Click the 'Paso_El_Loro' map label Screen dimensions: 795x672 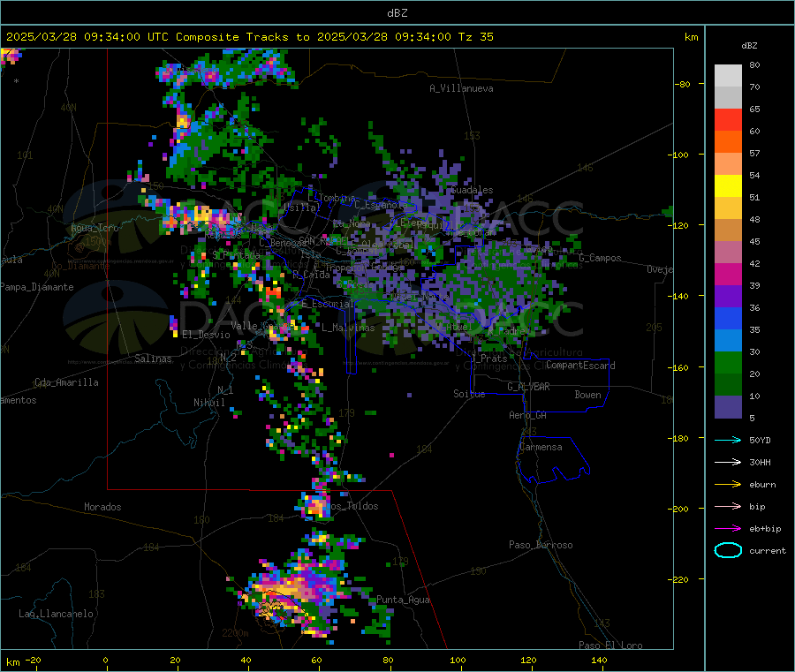[610, 646]
